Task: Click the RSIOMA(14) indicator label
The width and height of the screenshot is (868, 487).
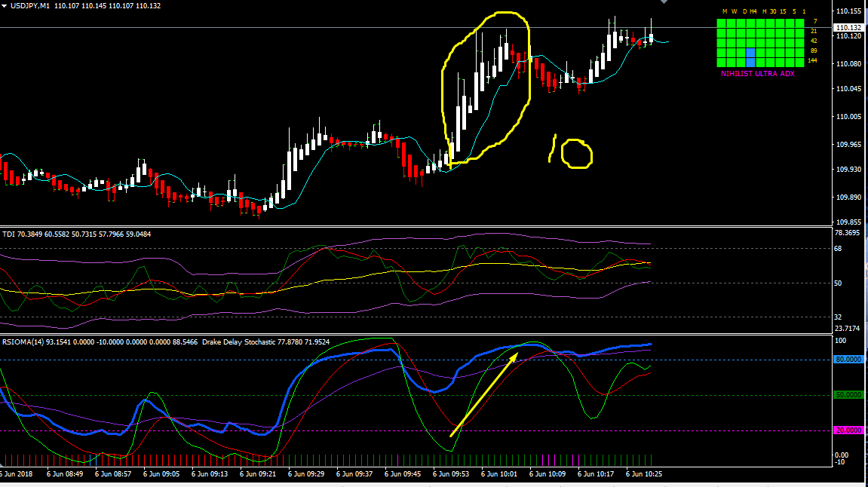Action: [x=23, y=342]
